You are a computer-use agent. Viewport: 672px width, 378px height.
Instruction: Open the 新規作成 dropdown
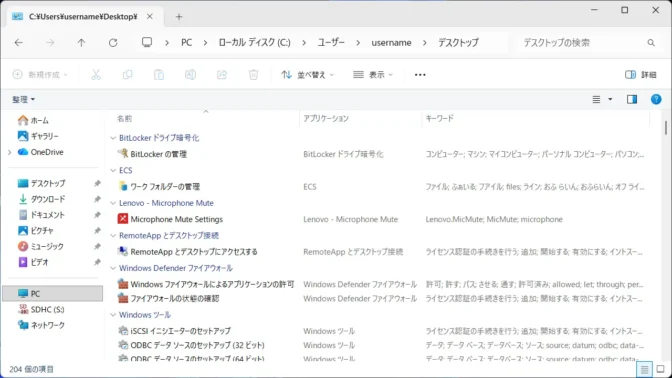40,75
